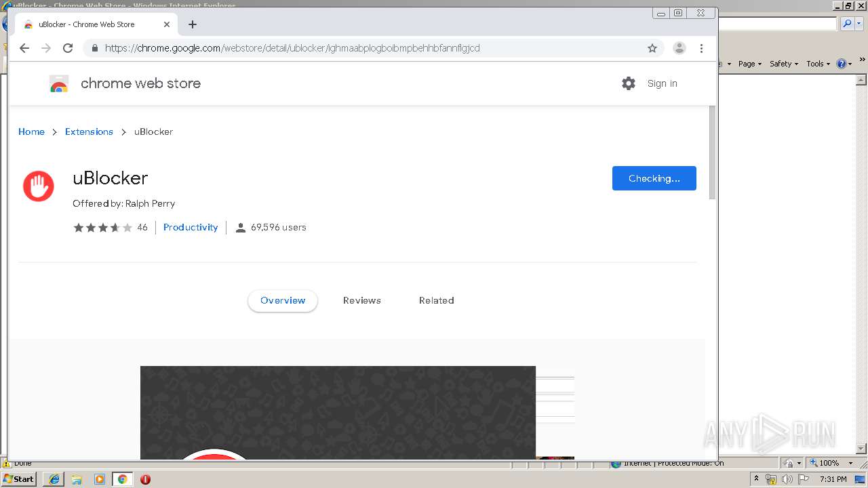The width and height of the screenshot is (868, 488).
Task: Open the IE Tools menu
Action: click(x=818, y=64)
